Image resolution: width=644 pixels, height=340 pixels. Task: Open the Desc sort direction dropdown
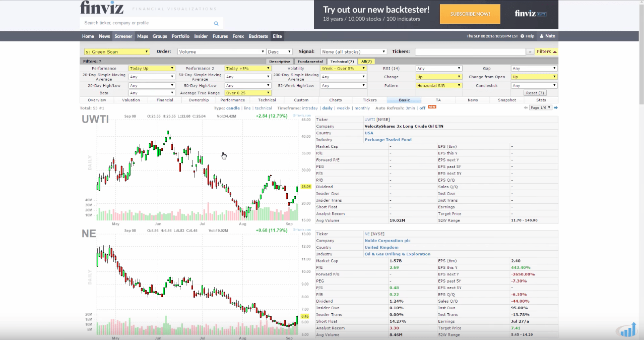pyautogui.click(x=280, y=51)
